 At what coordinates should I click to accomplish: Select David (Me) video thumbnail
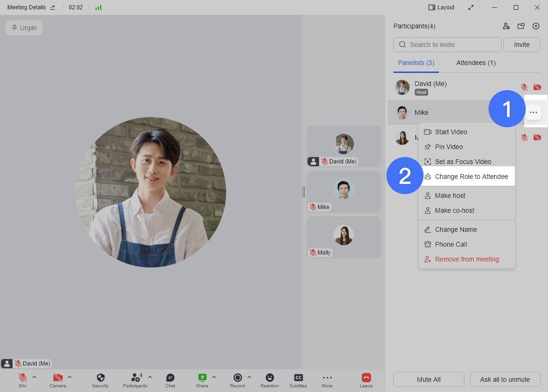[344, 146]
